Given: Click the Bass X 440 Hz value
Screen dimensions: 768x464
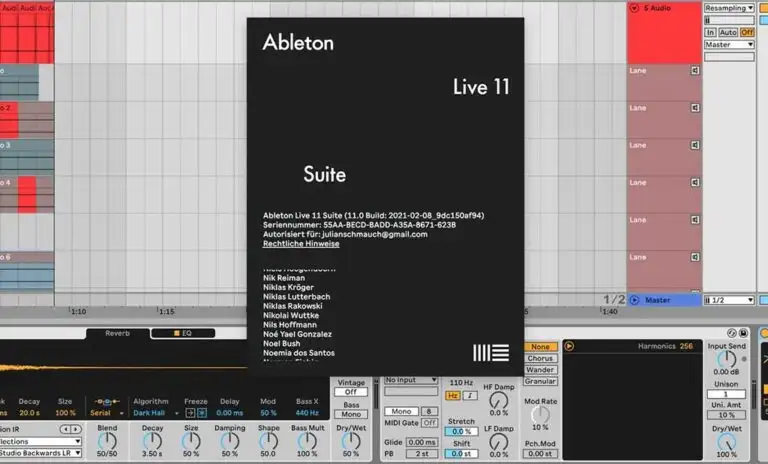Looking at the screenshot, I should [307, 413].
